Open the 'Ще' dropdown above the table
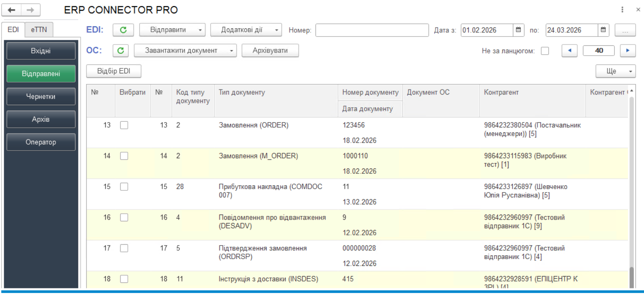Screen dimensions: 644x296 click(x=615, y=71)
